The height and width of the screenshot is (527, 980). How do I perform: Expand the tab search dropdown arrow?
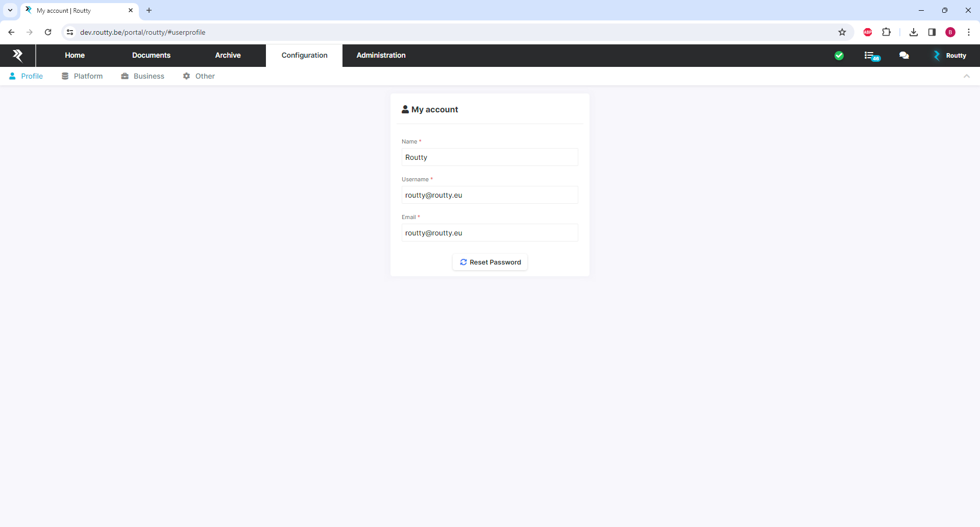[10, 10]
